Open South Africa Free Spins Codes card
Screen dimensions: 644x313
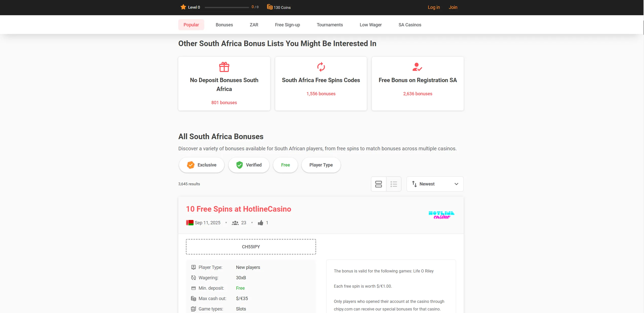click(321, 84)
